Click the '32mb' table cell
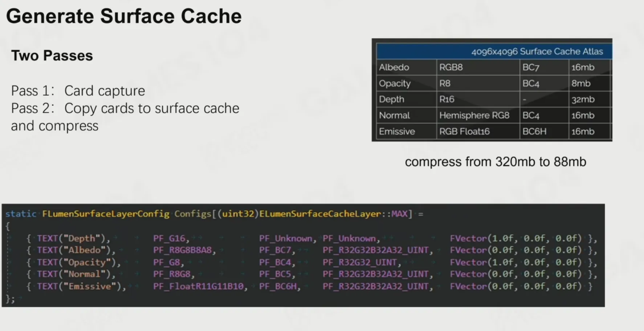 click(x=590, y=99)
